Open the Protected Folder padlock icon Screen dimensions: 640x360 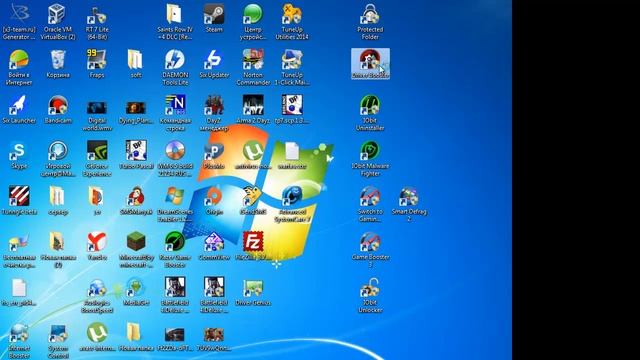[x=370, y=22]
